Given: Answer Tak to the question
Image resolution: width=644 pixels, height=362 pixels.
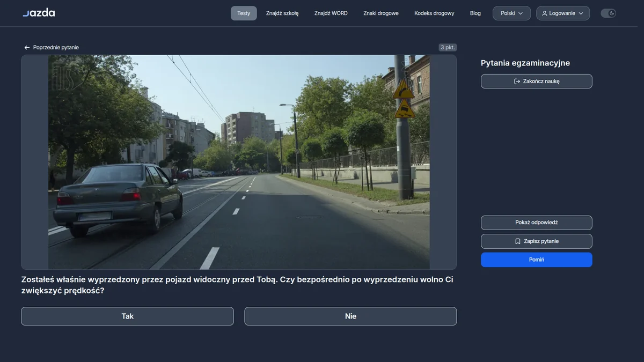Looking at the screenshot, I should pos(127,316).
